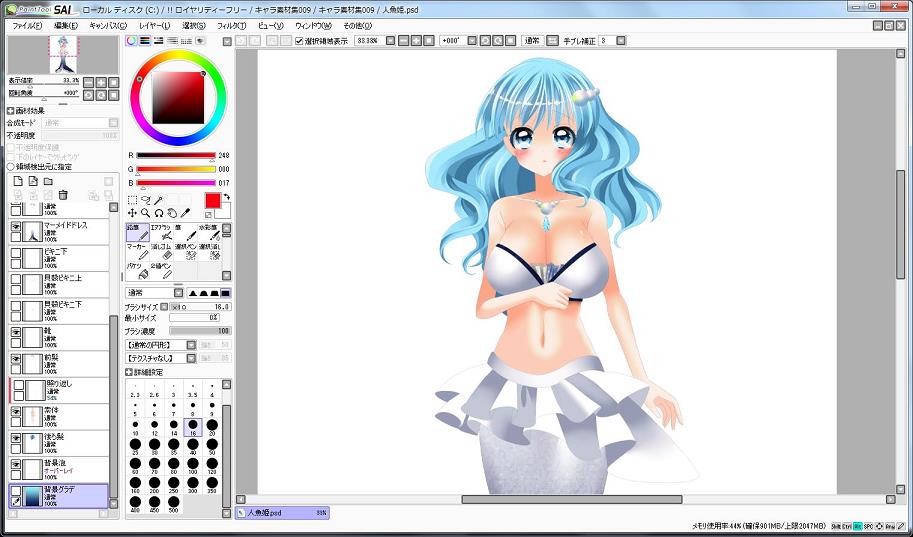
Task: Pick the Eraser (消しゴム) tool
Action: coord(161,251)
